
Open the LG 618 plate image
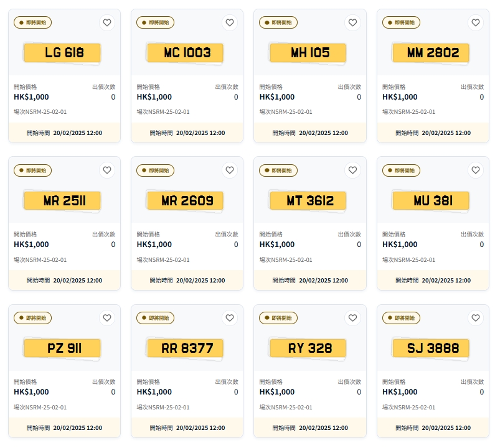tap(62, 52)
